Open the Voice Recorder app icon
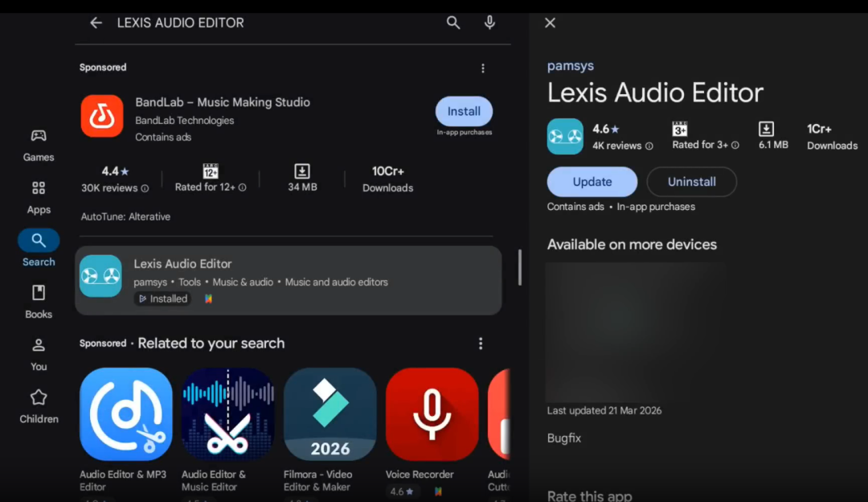868x502 pixels. point(432,414)
